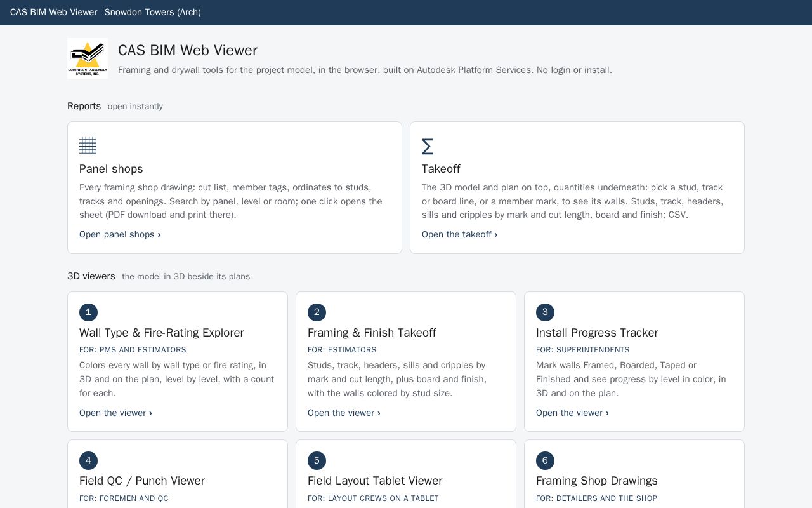Select the Field QC / Punch Viewer title
This screenshot has height=508, width=812.
click(x=141, y=481)
